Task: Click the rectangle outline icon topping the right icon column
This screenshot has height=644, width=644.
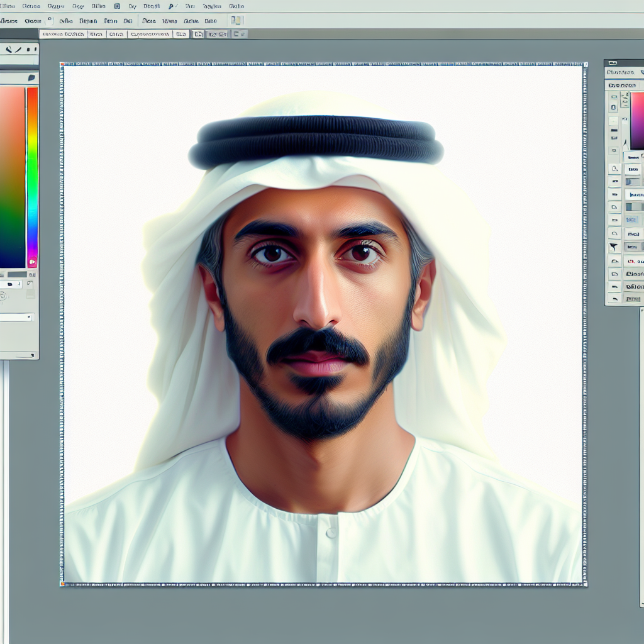Action: [614, 97]
